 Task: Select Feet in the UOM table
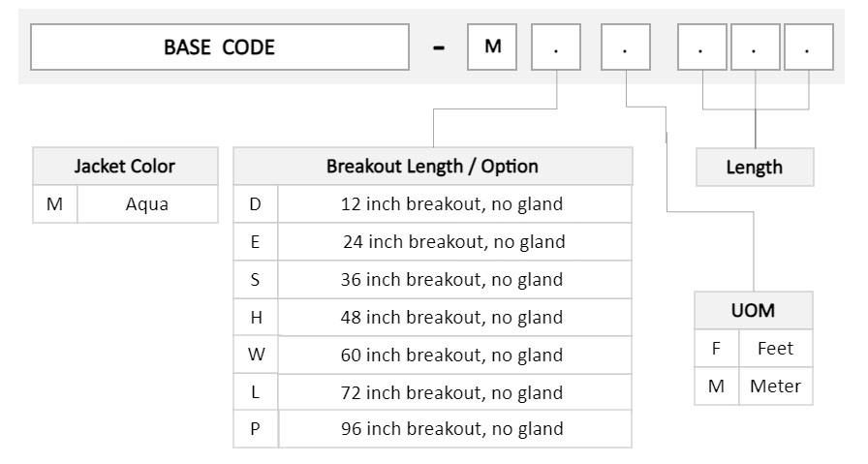click(776, 349)
